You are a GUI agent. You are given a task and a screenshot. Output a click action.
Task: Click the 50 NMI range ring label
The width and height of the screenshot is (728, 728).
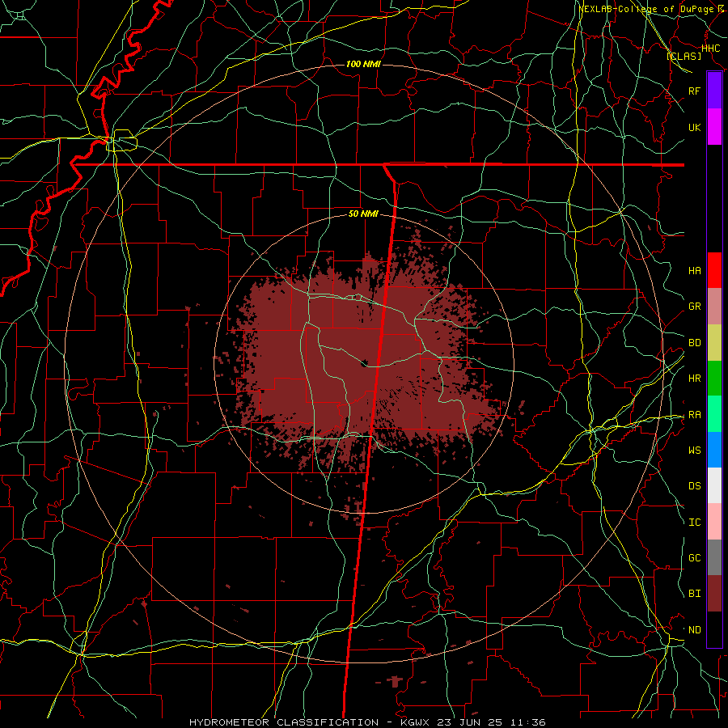[363, 214]
